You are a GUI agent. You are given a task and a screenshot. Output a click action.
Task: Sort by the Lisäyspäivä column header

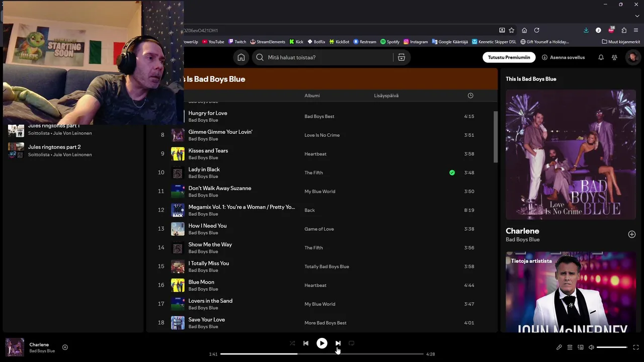(x=386, y=96)
